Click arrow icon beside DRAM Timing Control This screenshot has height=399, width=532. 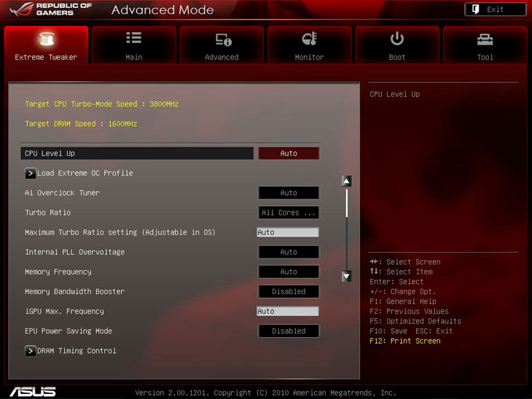31,351
